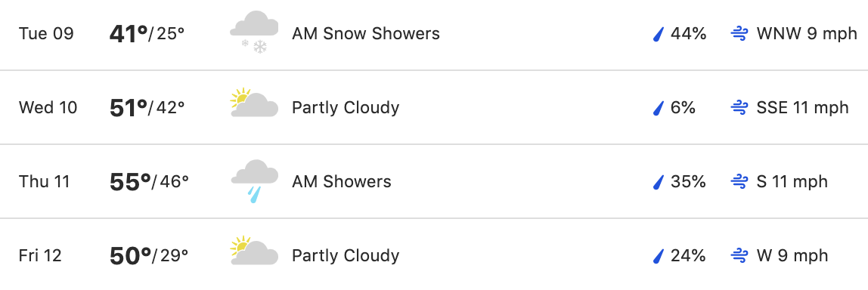
Task: Click the rain cloud icon for Thu 11
Action: 254,181
